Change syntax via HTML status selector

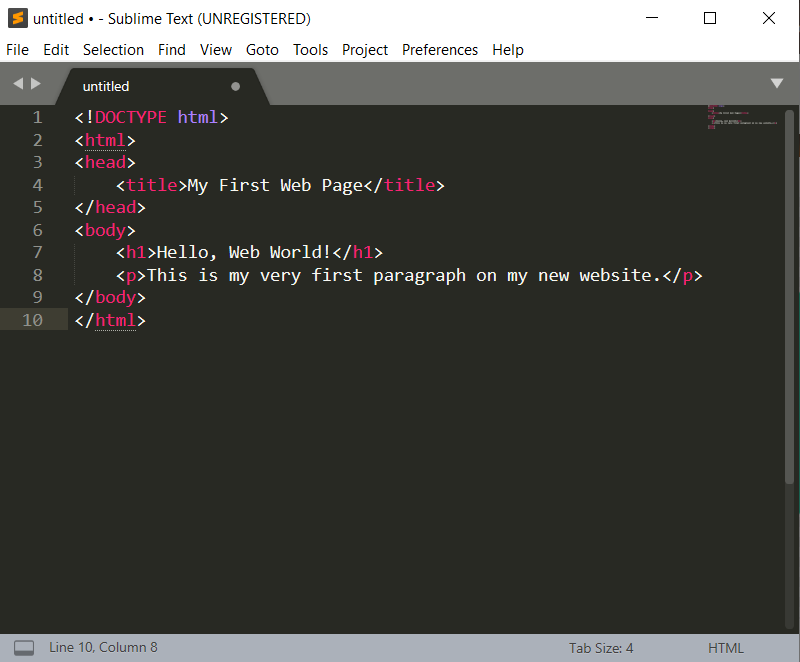point(725,648)
